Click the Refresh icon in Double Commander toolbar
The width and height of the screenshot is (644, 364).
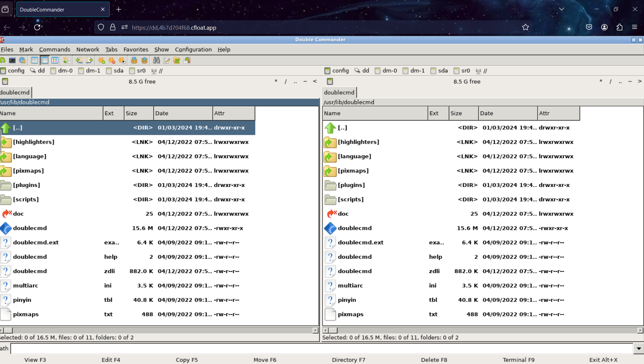(x=2, y=60)
